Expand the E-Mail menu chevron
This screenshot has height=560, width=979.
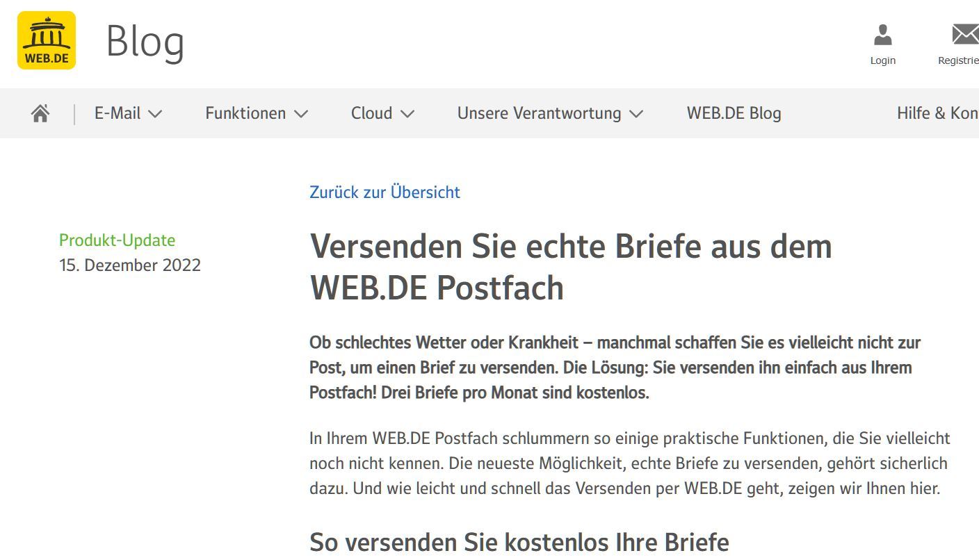(x=155, y=114)
